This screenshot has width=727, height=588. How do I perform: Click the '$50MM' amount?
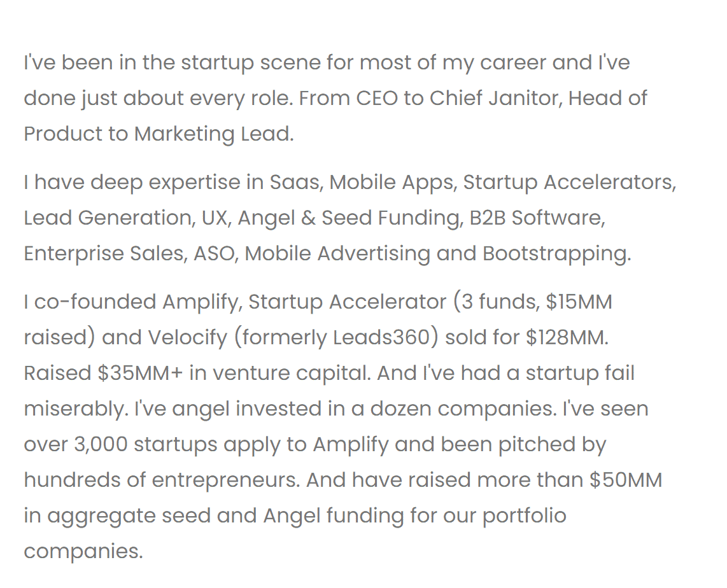626,480
